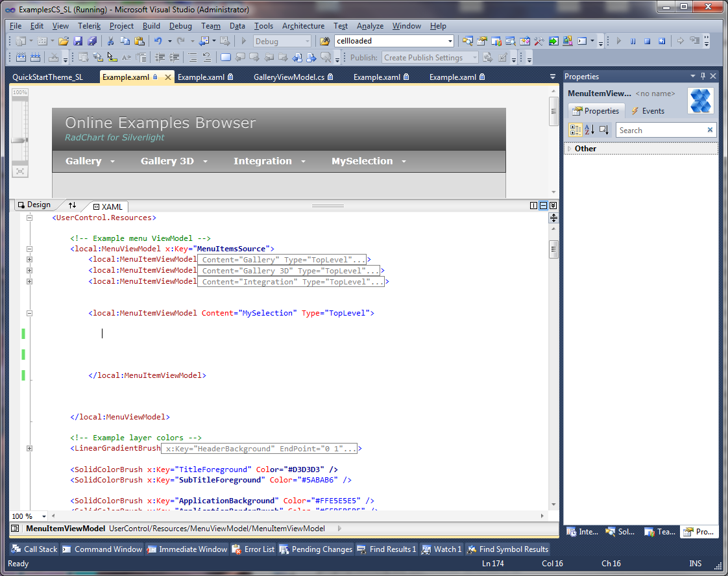Viewport: 728px width, 576px height.
Task: Expand the Gallery 3D MenuItemViewModel node
Action: pos(29,270)
